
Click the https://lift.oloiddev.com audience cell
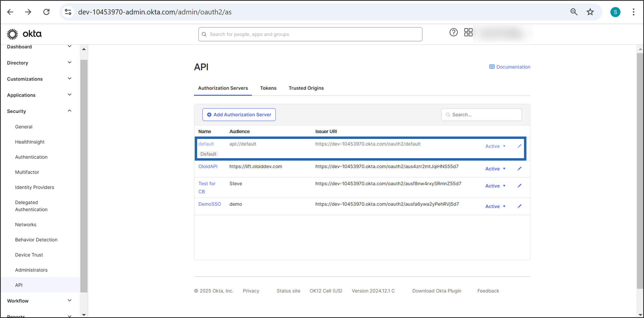(255, 166)
